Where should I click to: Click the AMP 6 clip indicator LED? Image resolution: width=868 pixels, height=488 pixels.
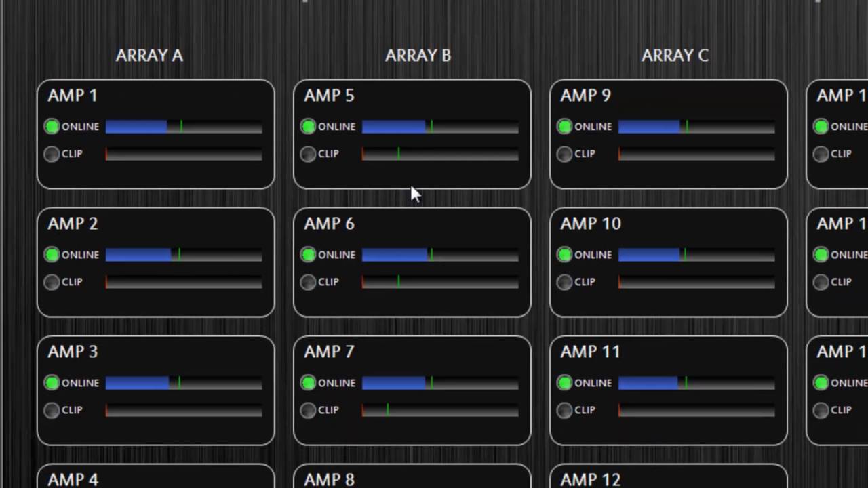tap(309, 283)
